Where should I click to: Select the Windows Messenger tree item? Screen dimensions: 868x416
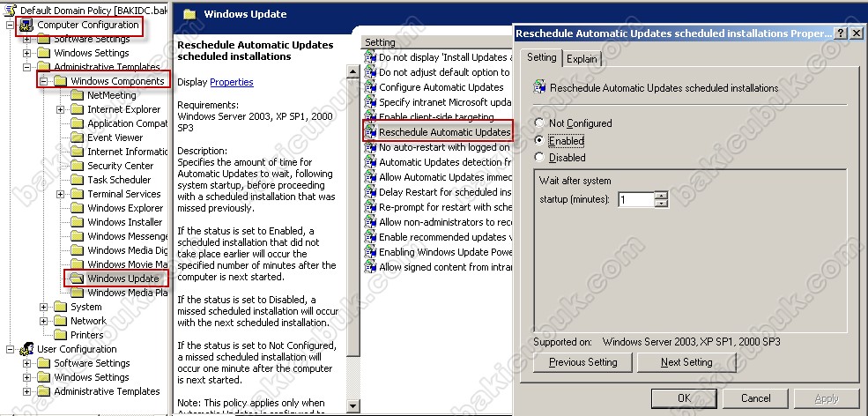pyautogui.click(x=127, y=236)
